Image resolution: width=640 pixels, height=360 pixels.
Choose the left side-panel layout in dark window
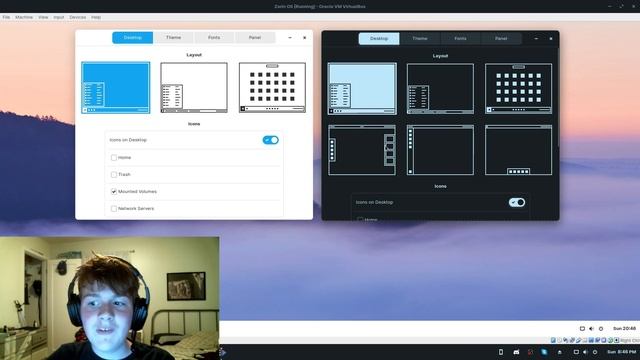click(x=440, y=150)
